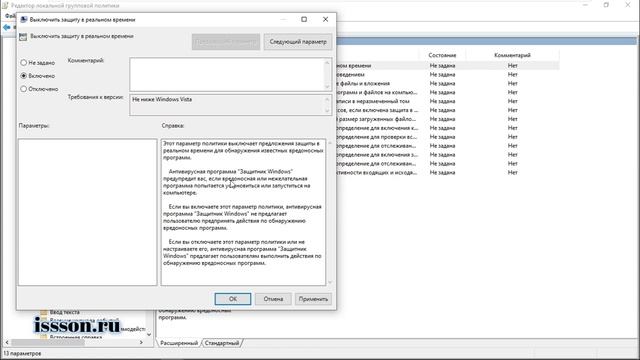
Task: Select policy row 'размер загруженных файло...'
Action: tap(447, 119)
